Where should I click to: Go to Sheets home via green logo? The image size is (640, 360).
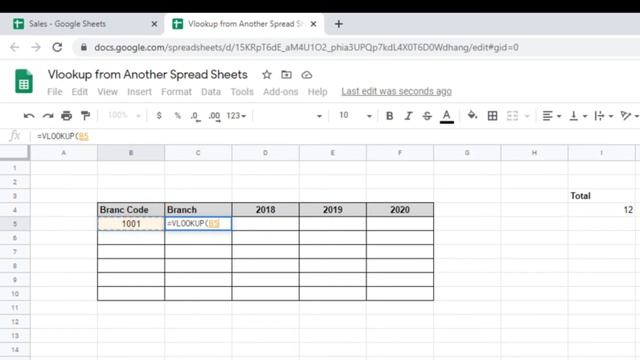click(24, 81)
